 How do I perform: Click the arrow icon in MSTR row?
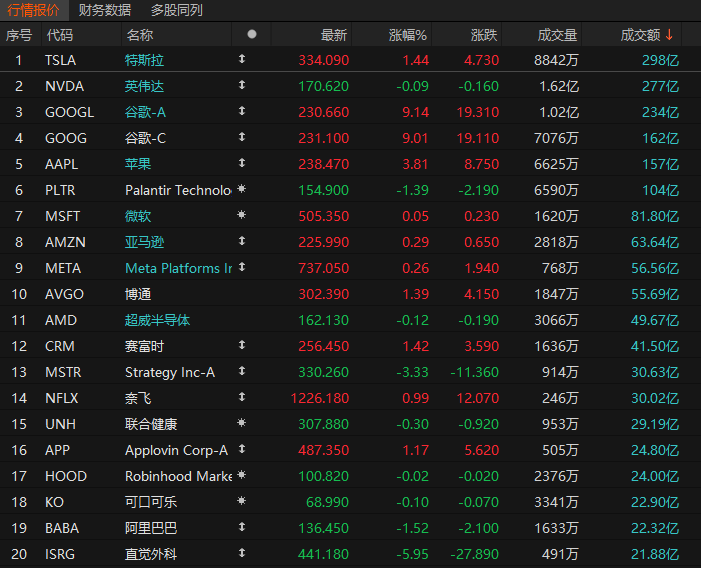pyautogui.click(x=242, y=370)
